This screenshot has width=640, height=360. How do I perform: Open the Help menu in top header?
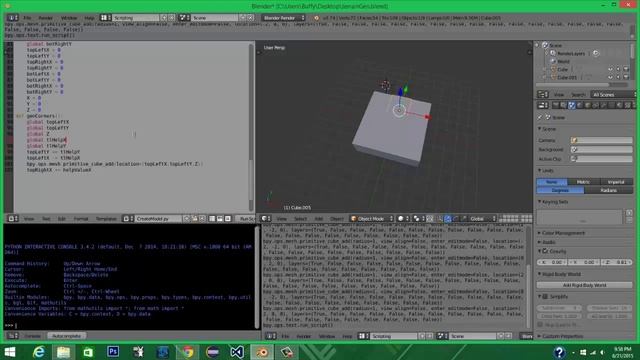(x=89, y=18)
